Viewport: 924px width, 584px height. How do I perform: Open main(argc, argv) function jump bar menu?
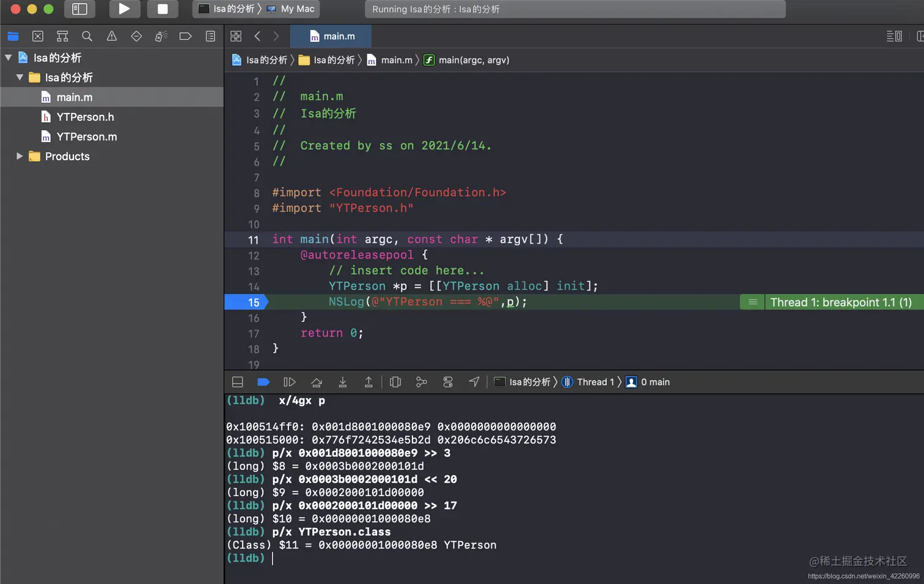point(466,60)
